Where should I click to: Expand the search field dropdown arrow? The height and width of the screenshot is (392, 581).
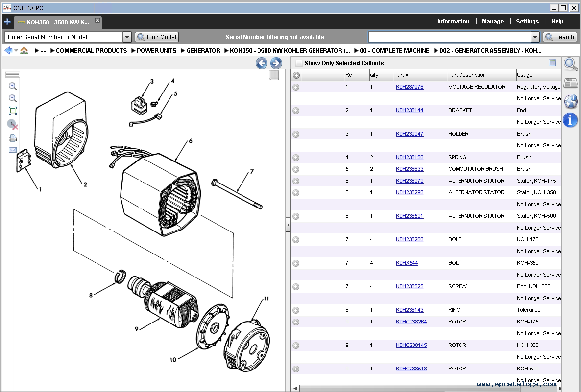pyautogui.click(x=535, y=37)
